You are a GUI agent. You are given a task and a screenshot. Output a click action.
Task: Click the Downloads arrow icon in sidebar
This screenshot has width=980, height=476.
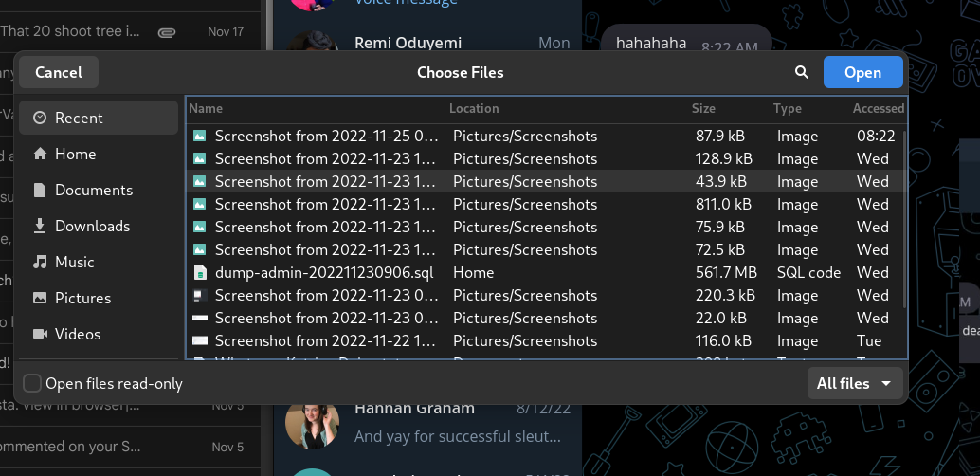(40, 226)
